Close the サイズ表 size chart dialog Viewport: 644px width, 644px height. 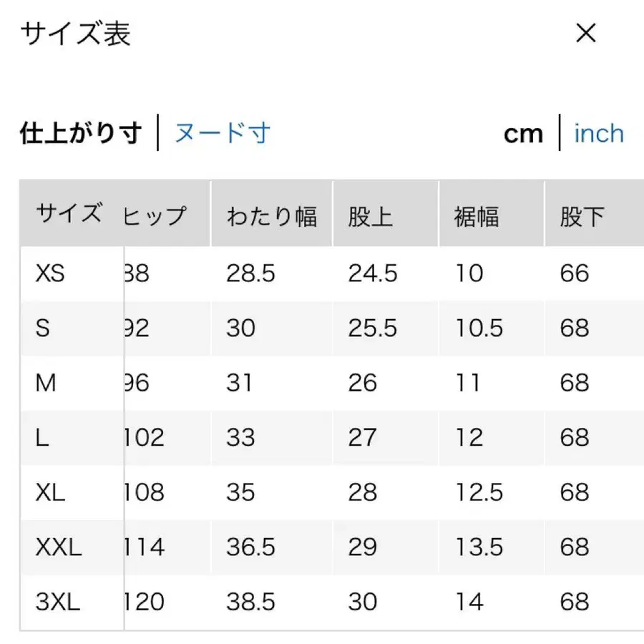pyautogui.click(x=586, y=33)
